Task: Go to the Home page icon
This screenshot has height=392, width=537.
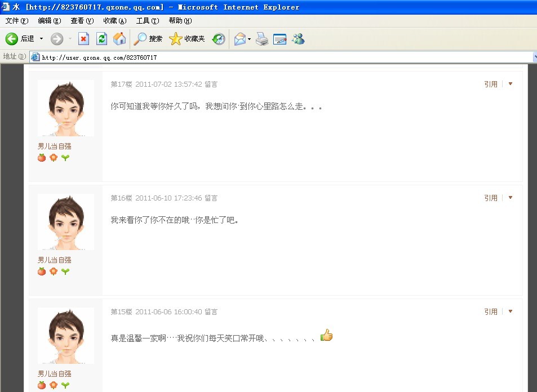Action: pos(119,39)
